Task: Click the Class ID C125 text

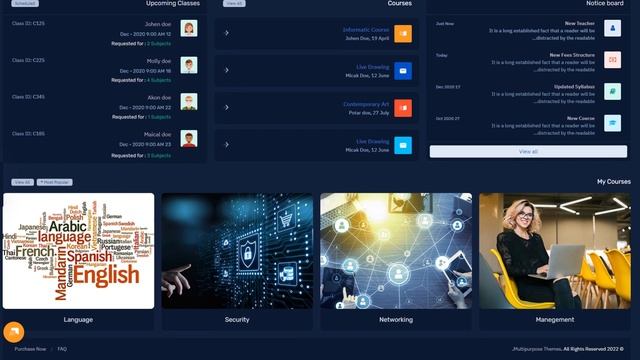Action: pos(28,23)
